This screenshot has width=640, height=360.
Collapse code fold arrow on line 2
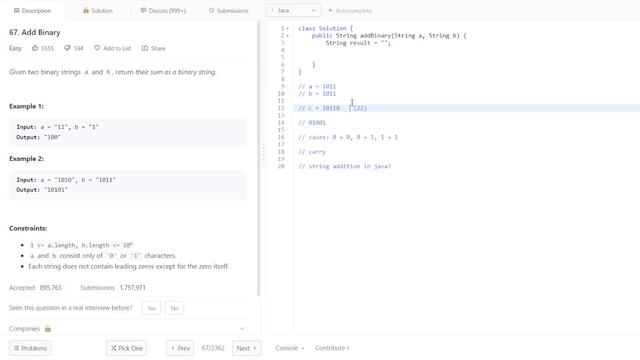tap(288, 36)
